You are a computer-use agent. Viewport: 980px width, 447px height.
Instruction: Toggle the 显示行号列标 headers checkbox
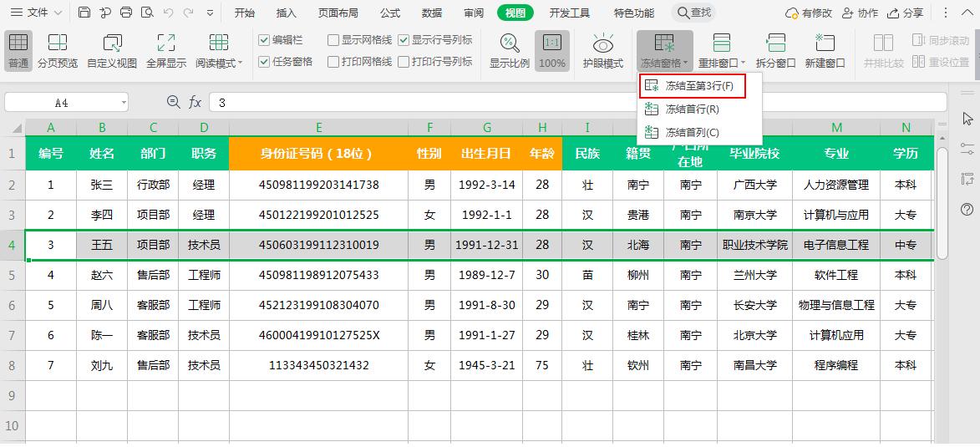point(404,40)
